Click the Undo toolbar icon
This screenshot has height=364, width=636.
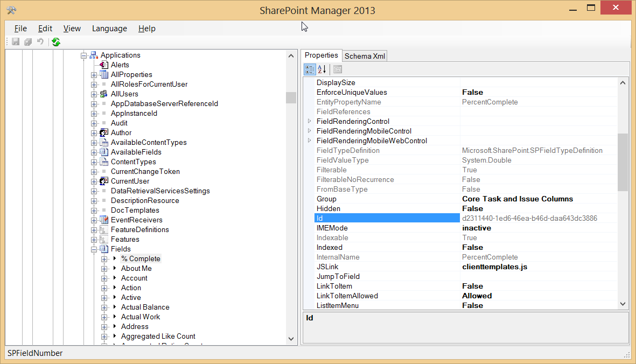40,42
